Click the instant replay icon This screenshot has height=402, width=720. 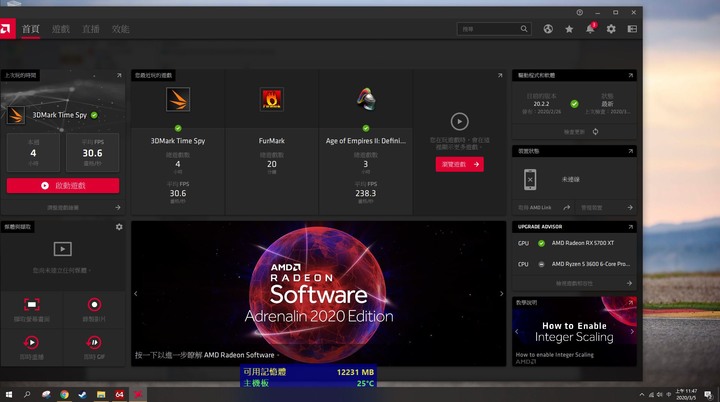click(31, 342)
